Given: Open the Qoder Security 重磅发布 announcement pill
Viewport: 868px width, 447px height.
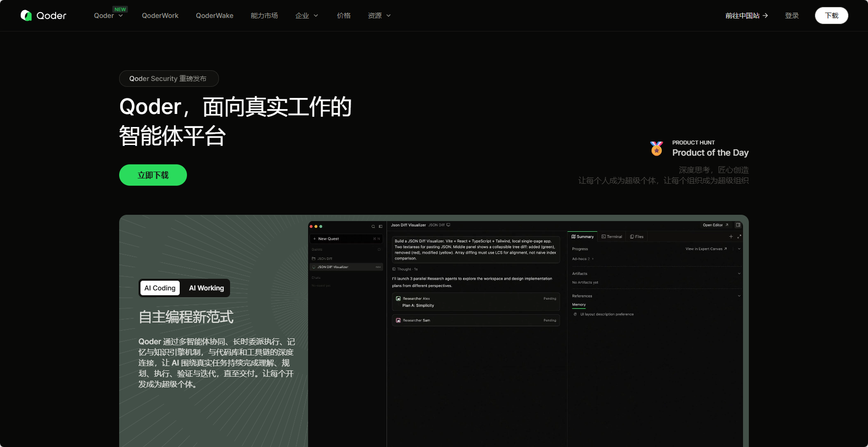Looking at the screenshot, I should pos(169,79).
